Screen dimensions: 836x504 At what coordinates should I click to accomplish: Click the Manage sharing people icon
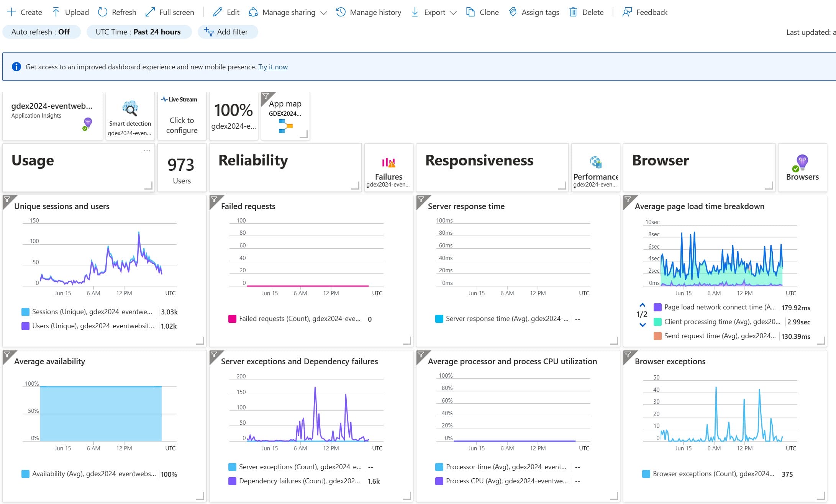(x=253, y=12)
